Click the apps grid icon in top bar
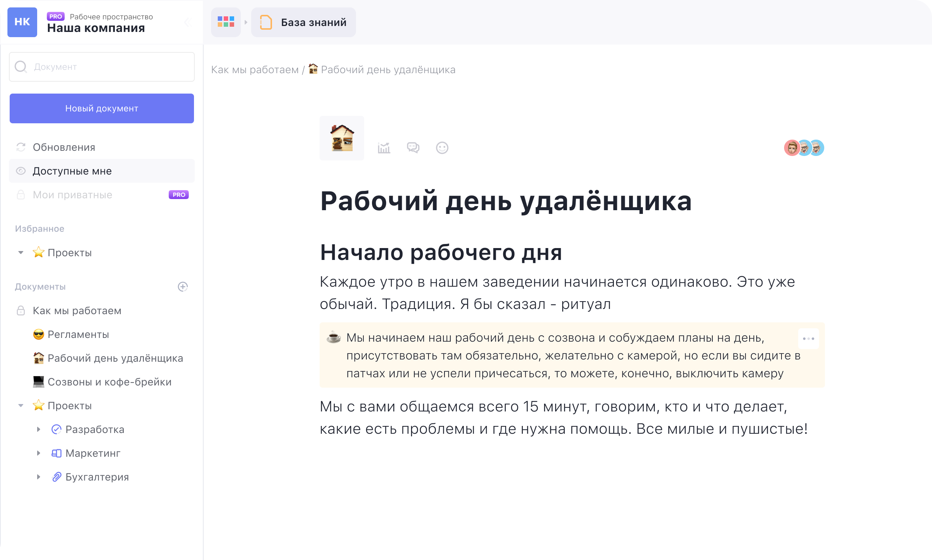This screenshot has height=560, width=932. click(226, 22)
